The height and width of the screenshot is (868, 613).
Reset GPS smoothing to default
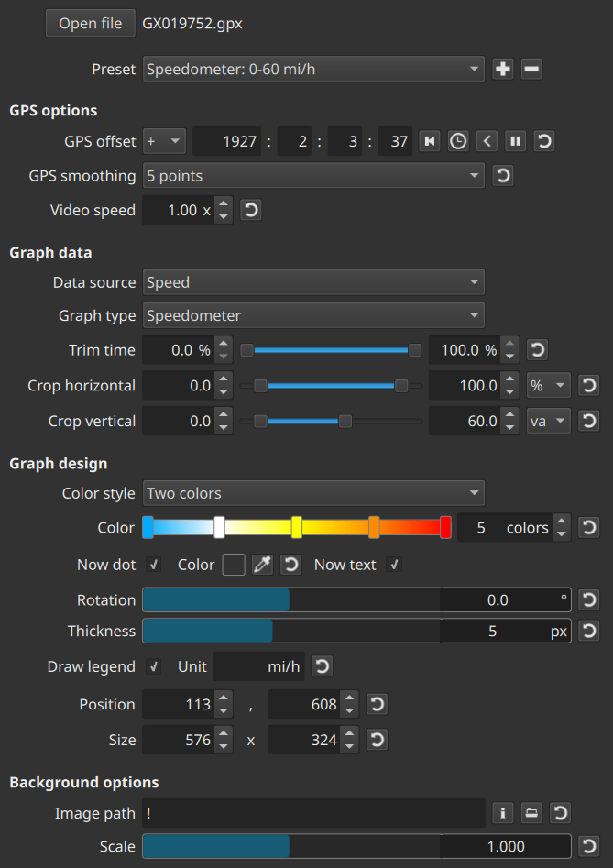[502, 175]
